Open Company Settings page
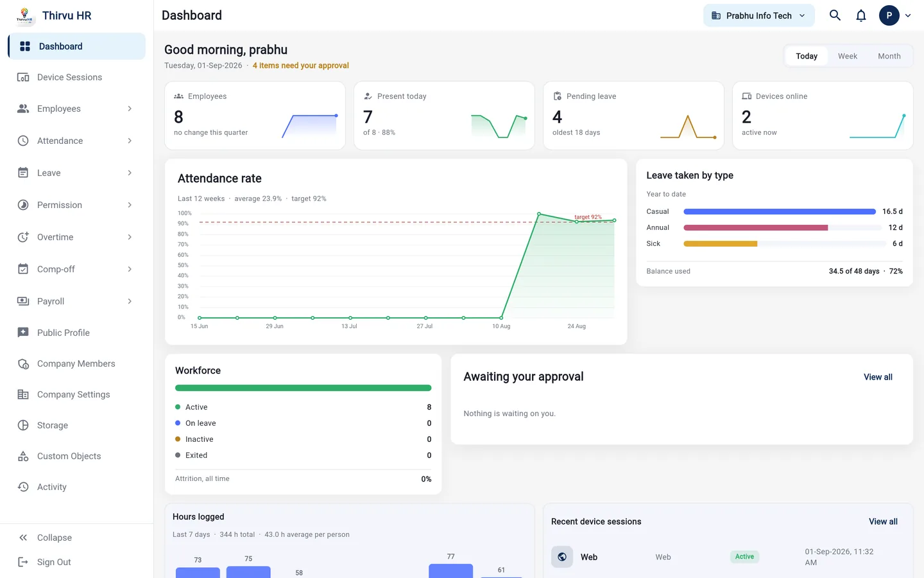Viewport: 924px width, 578px height. [77, 394]
